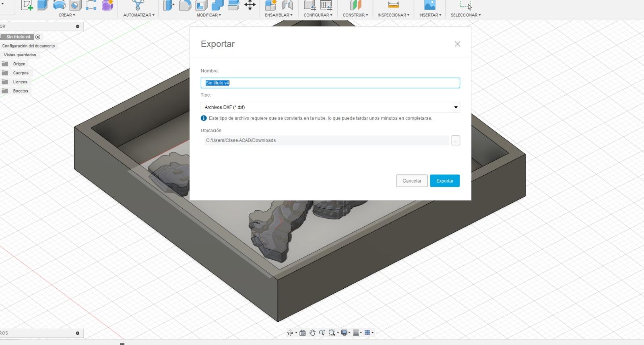Open the INSPECCIONAR menu
Image resolution: width=644 pixels, height=345 pixels.
pyautogui.click(x=394, y=15)
